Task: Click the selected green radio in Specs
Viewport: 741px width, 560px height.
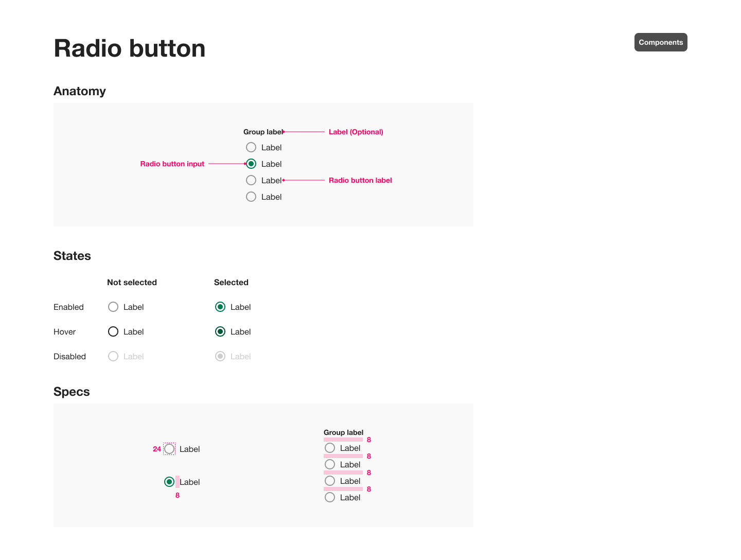Action: [169, 482]
